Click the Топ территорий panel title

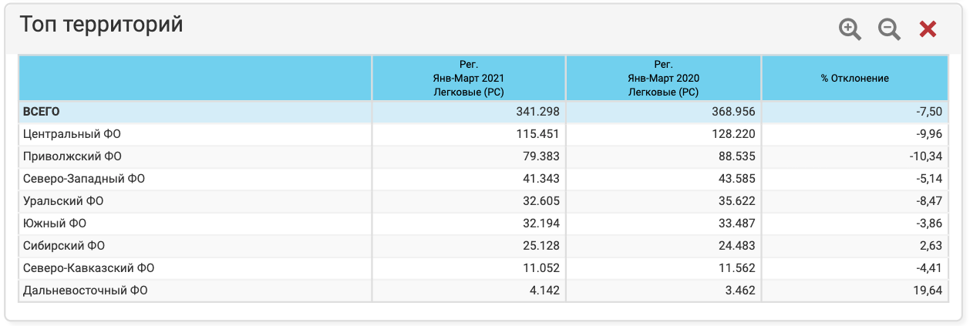click(101, 25)
